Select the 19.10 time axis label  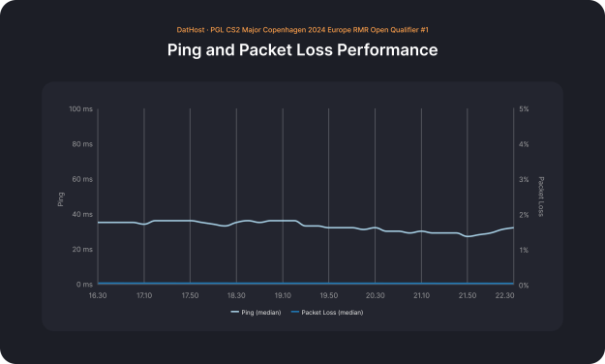[x=283, y=295]
